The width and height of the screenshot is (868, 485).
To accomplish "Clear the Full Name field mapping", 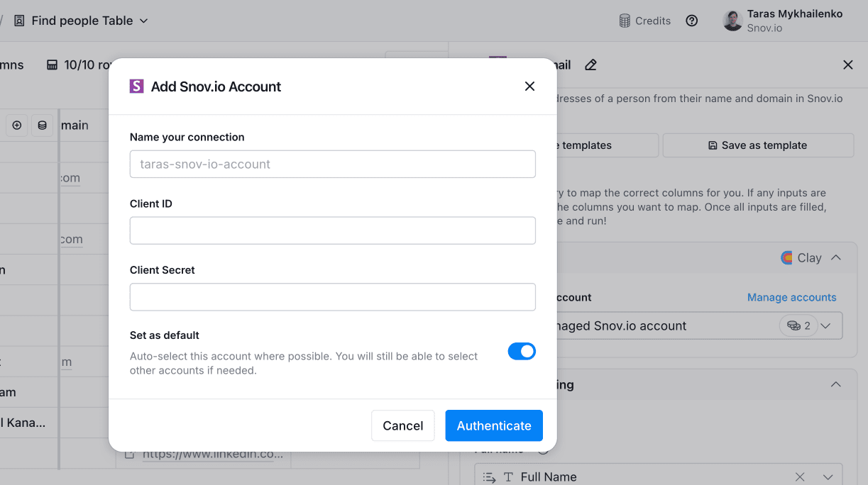I will pyautogui.click(x=800, y=477).
